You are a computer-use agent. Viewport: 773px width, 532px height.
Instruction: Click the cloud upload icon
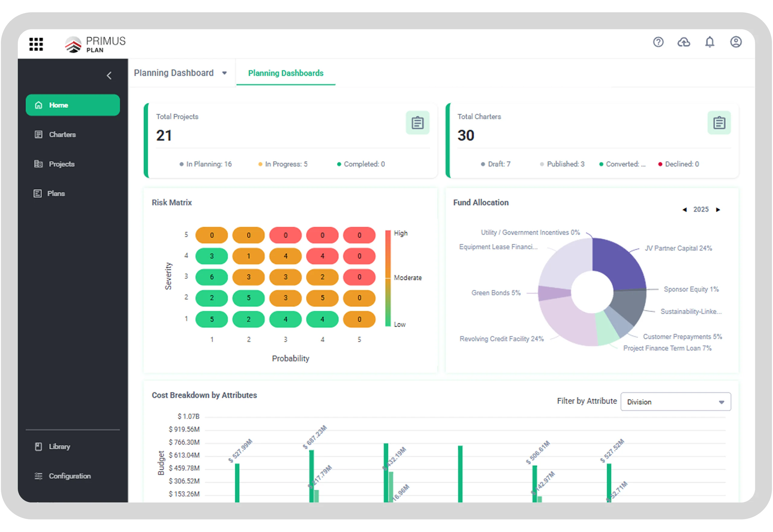click(684, 42)
